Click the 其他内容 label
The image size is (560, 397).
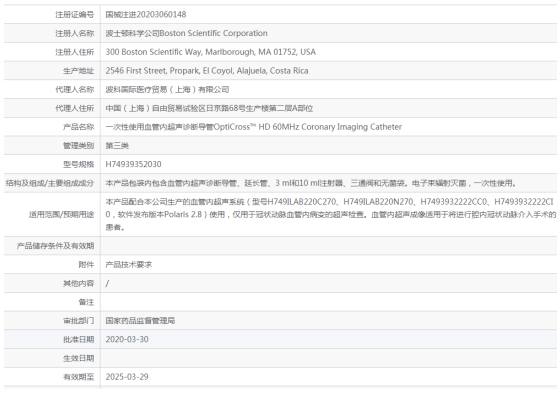coord(78,283)
